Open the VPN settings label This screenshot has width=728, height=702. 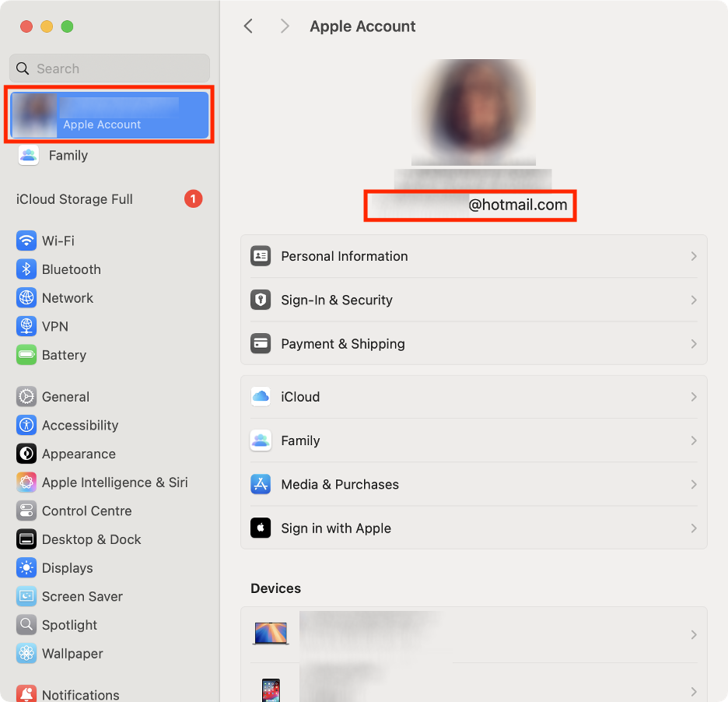tap(54, 326)
